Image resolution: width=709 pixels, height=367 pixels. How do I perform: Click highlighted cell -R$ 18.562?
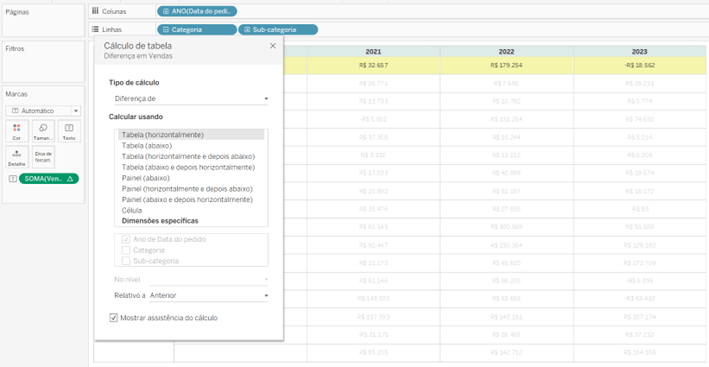[x=640, y=66]
